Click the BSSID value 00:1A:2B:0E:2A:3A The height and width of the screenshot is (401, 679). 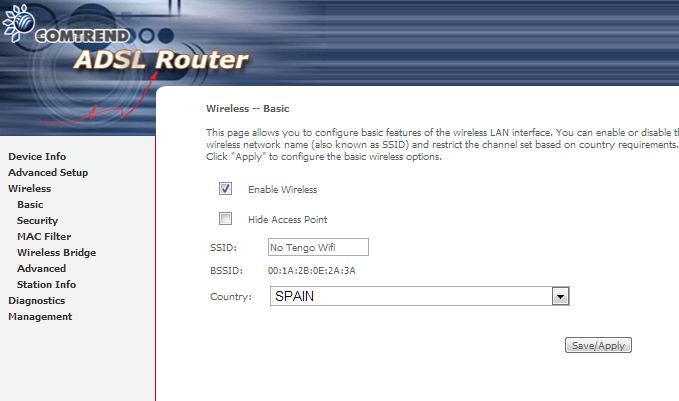(x=311, y=271)
